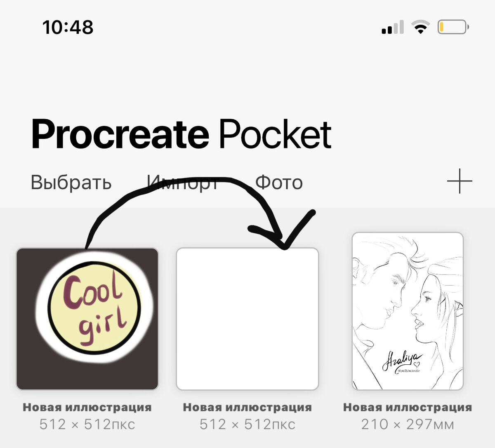Screen dimensions: 495x448
Task: Tap 512 × 512пкс under blank canvas
Action: [x=247, y=424]
